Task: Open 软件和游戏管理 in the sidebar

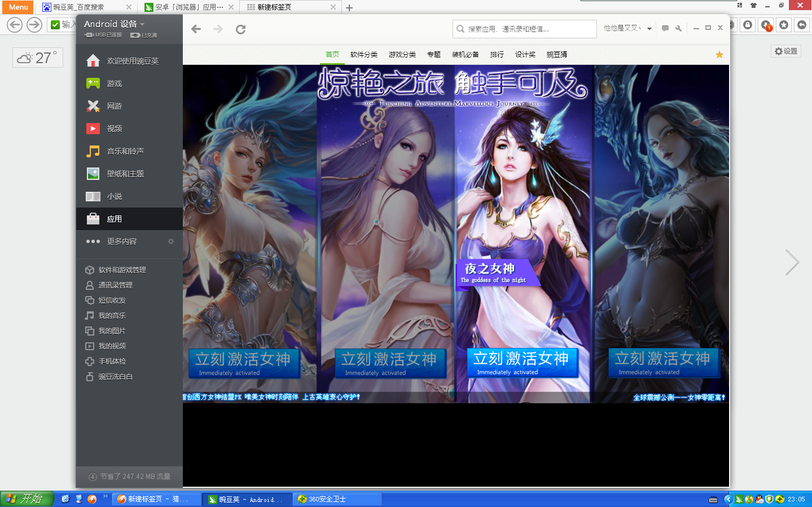Action: (122, 270)
